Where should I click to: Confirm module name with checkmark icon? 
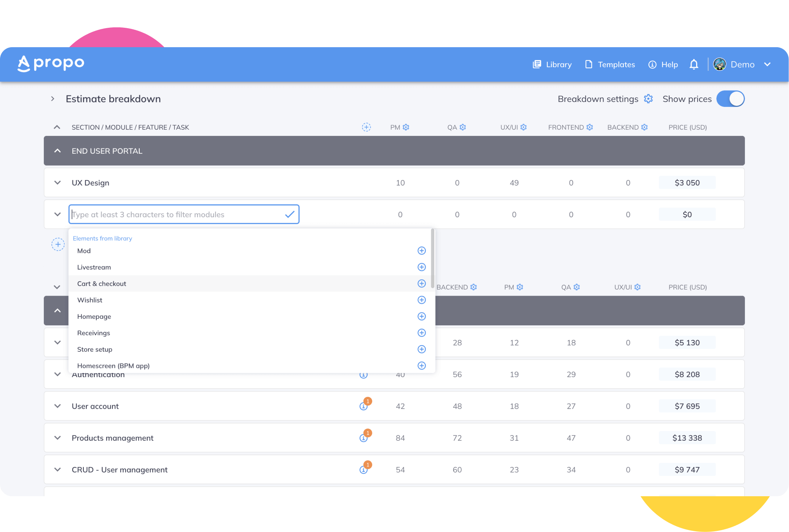click(x=290, y=214)
